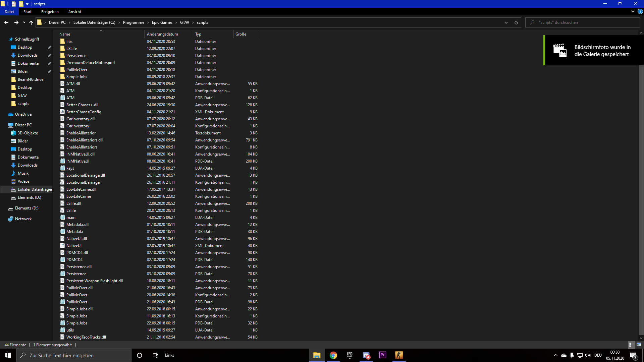The height and width of the screenshot is (362, 644).
Task: Click the Epic Games breadcrumb segment
Action: pyautogui.click(x=162, y=22)
